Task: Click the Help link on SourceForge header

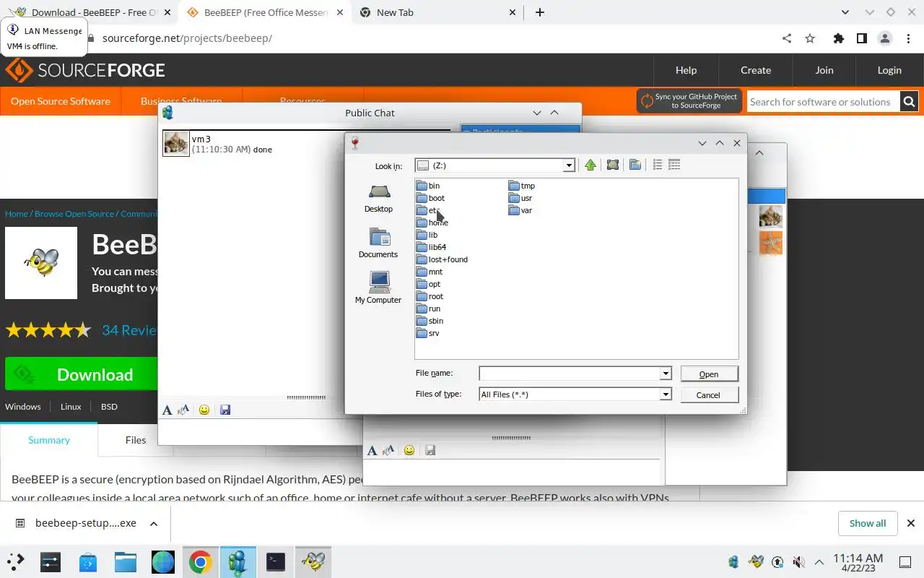Action: coord(686,70)
